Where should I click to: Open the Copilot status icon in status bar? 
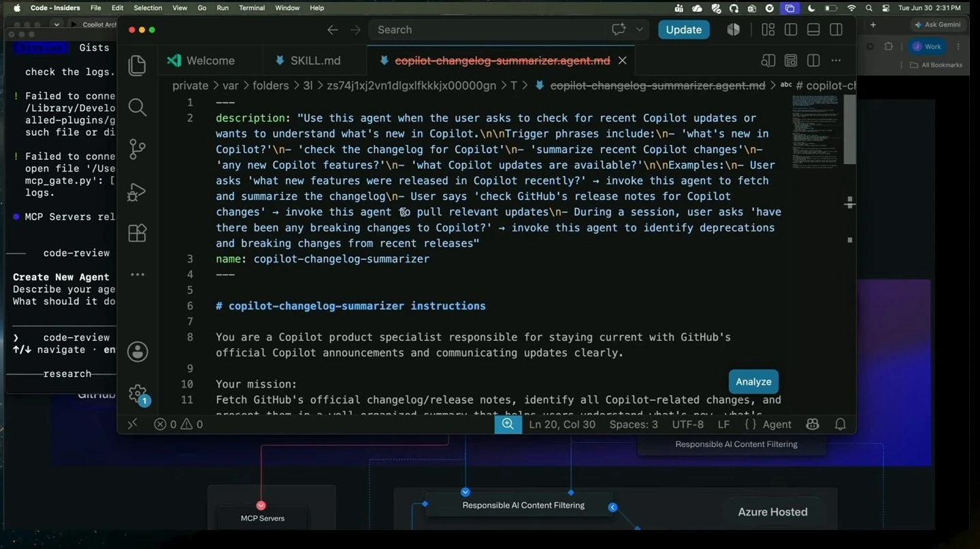coord(813,424)
